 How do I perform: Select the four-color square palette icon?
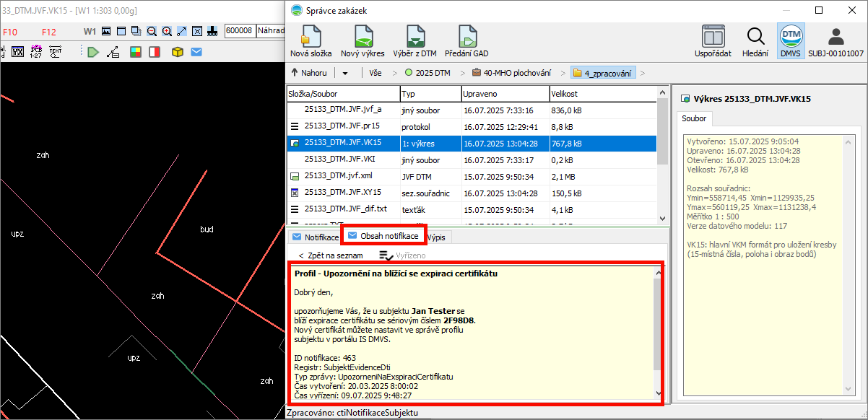tap(134, 52)
